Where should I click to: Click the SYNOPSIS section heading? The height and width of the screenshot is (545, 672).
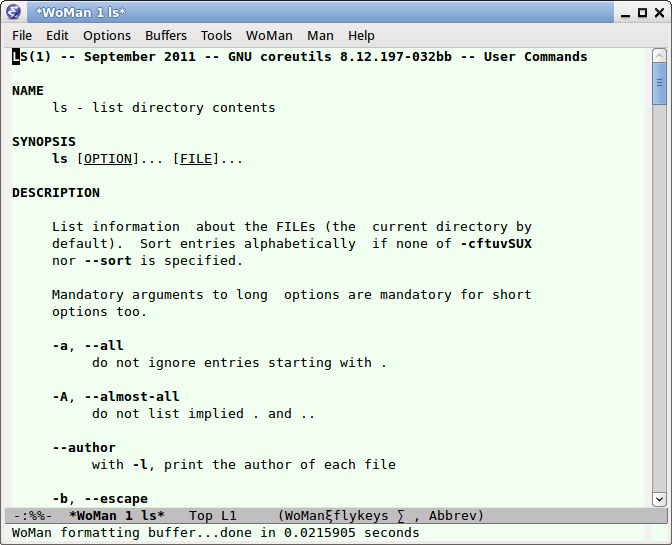pyautogui.click(x=44, y=142)
